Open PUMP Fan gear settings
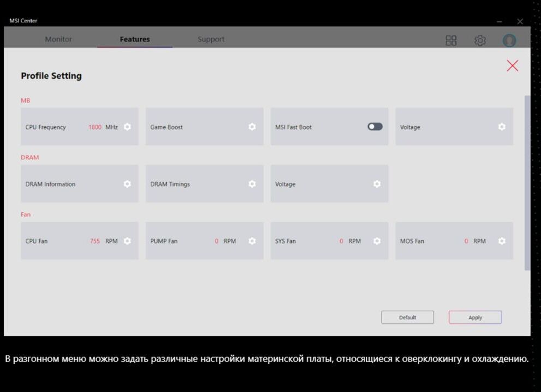 252,241
